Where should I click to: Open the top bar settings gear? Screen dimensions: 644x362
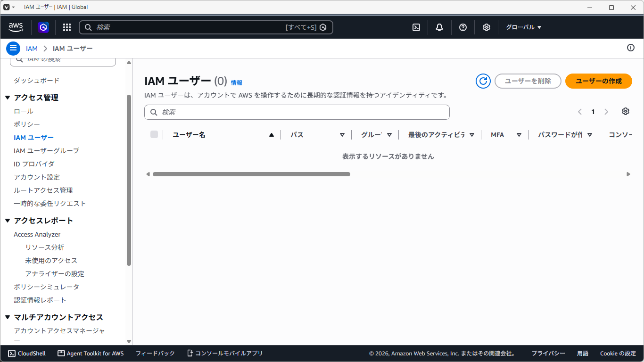coord(487,27)
